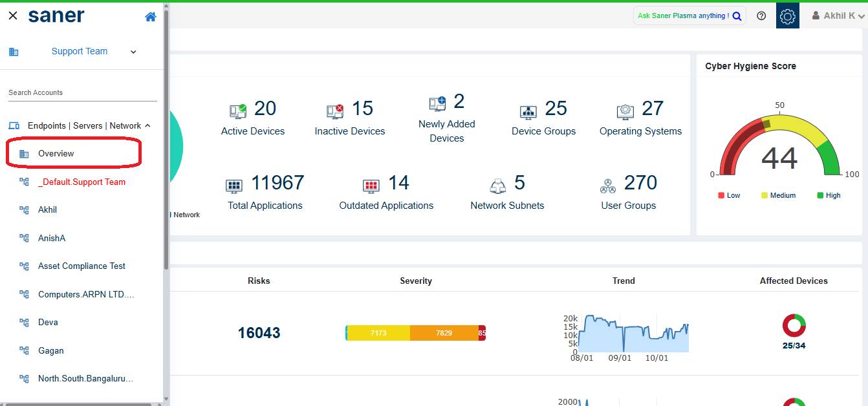Click the help question mark icon
Image resolution: width=868 pixels, height=406 pixels.
761,16
